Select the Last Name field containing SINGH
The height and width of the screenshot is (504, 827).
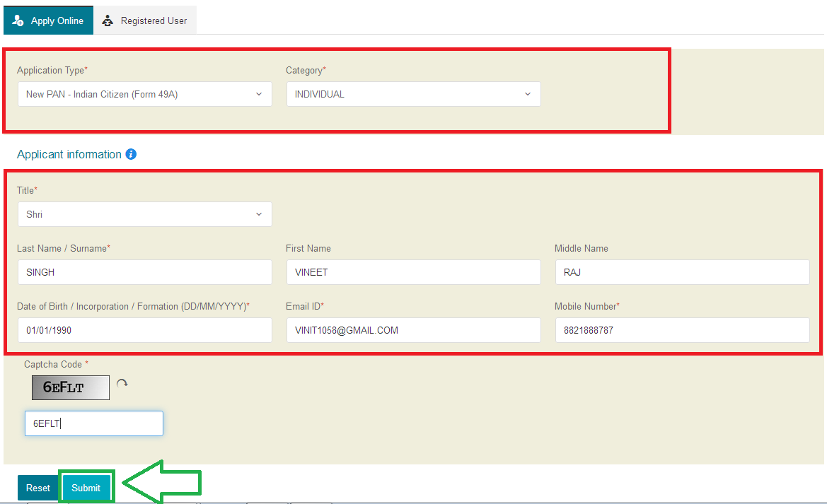[x=144, y=271]
